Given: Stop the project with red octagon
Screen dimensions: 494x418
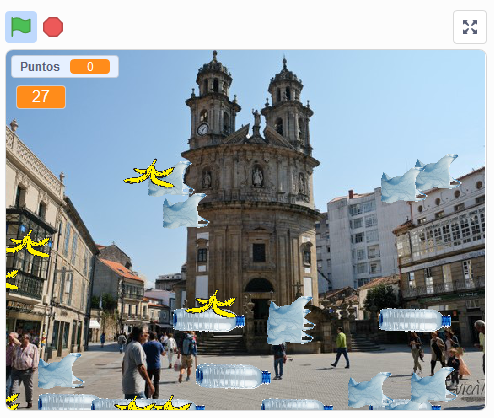Looking at the screenshot, I should [53, 27].
